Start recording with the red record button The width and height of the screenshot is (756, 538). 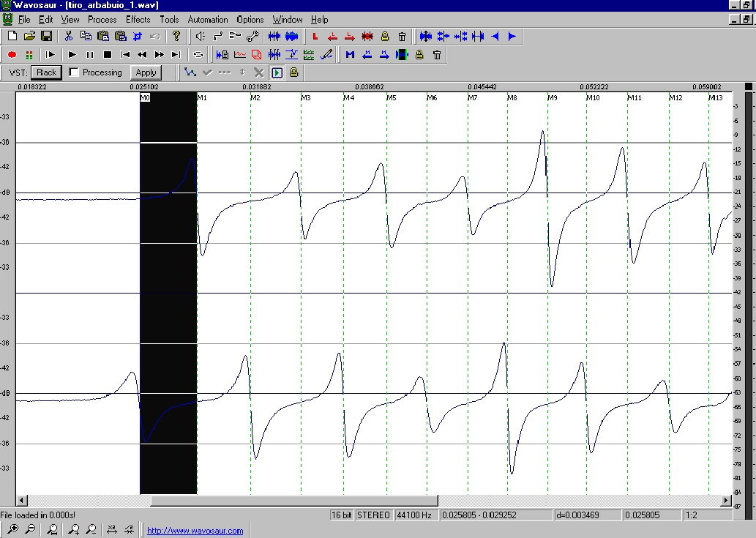[x=12, y=54]
